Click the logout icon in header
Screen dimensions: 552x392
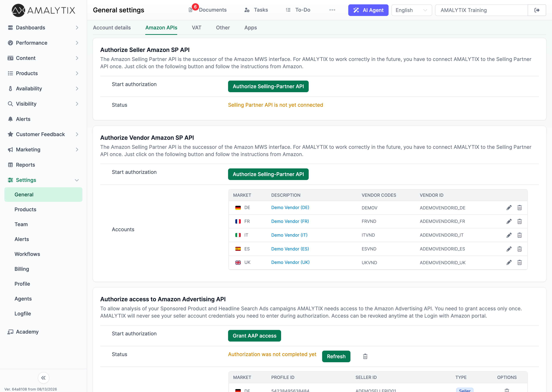click(537, 10)
